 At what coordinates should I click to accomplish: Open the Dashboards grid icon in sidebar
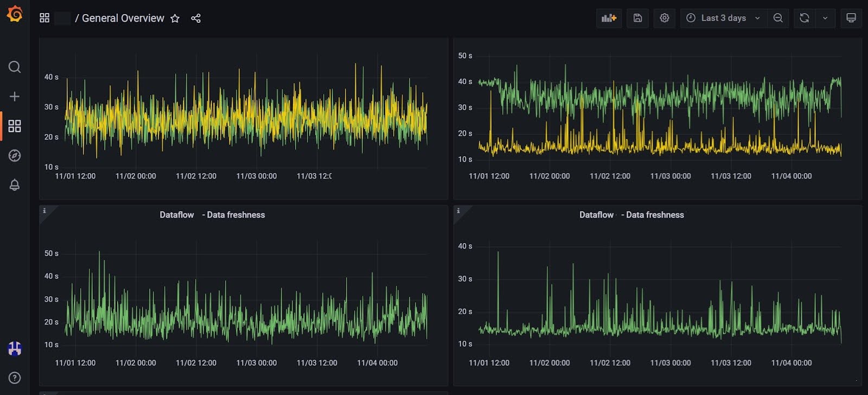point(15,126)
